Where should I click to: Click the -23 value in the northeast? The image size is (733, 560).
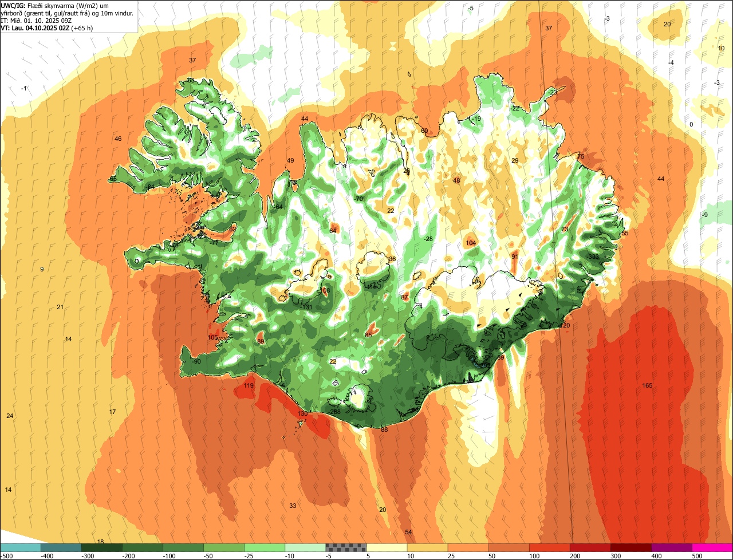(x=552, y=92)
